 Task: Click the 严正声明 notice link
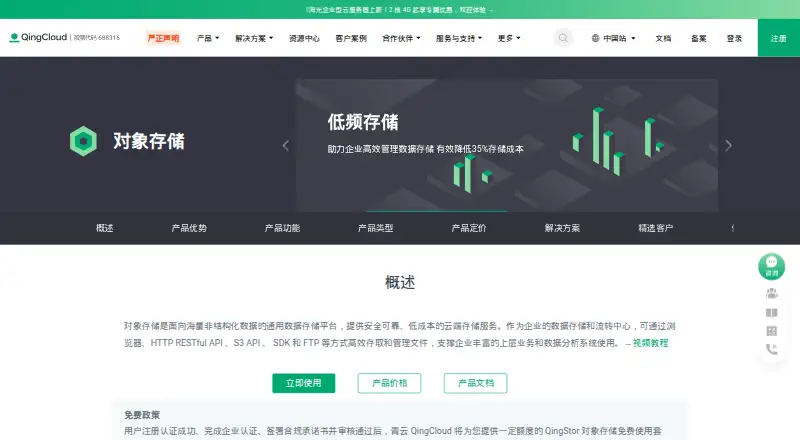[x=163, y=38]
